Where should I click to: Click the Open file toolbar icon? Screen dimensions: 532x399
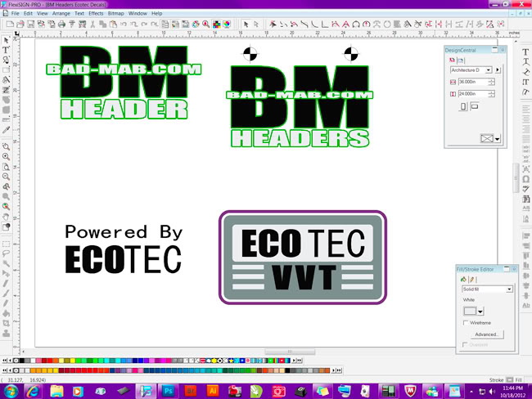20,24
